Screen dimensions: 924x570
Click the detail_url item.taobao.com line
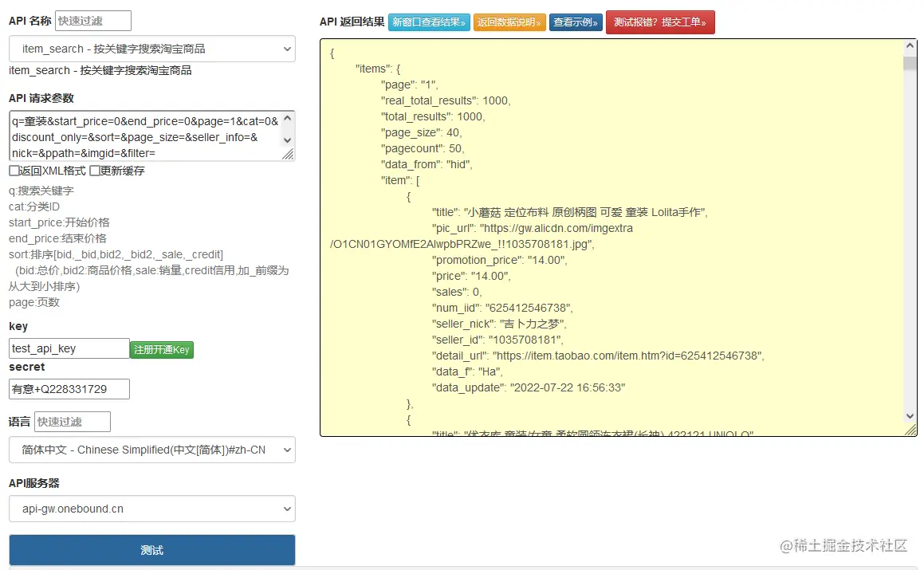[598, 356]
